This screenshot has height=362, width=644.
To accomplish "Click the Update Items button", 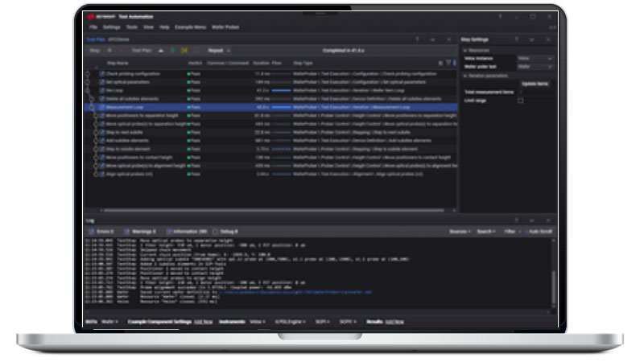I will (x=535, y=84).
